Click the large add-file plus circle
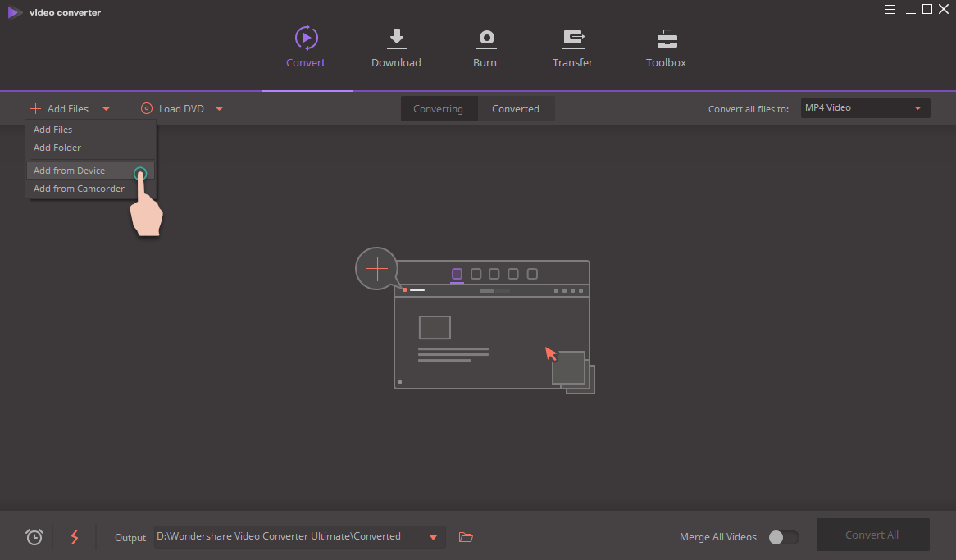This screenshot has width=956, height=560. [x=377, y=268]
